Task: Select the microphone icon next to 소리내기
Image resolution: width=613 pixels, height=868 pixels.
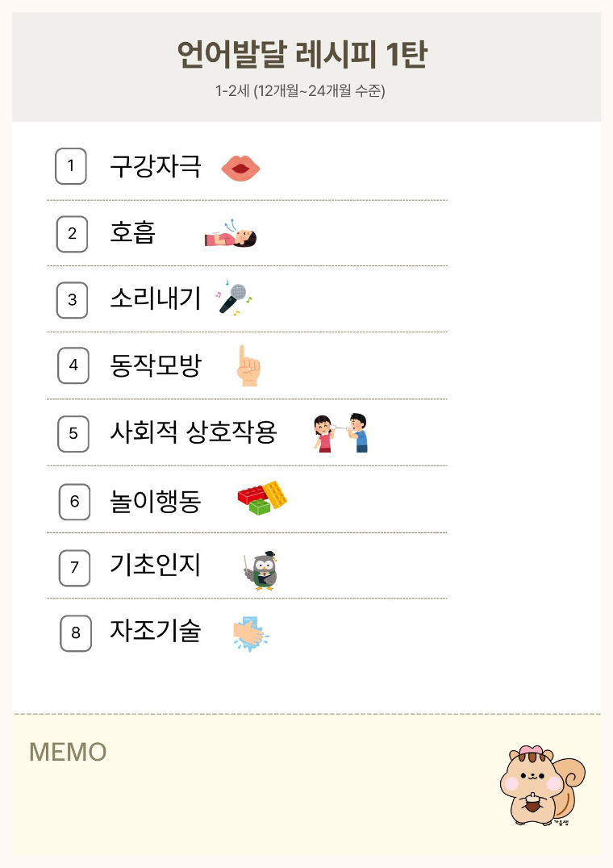Action: [x=234, y=299]
